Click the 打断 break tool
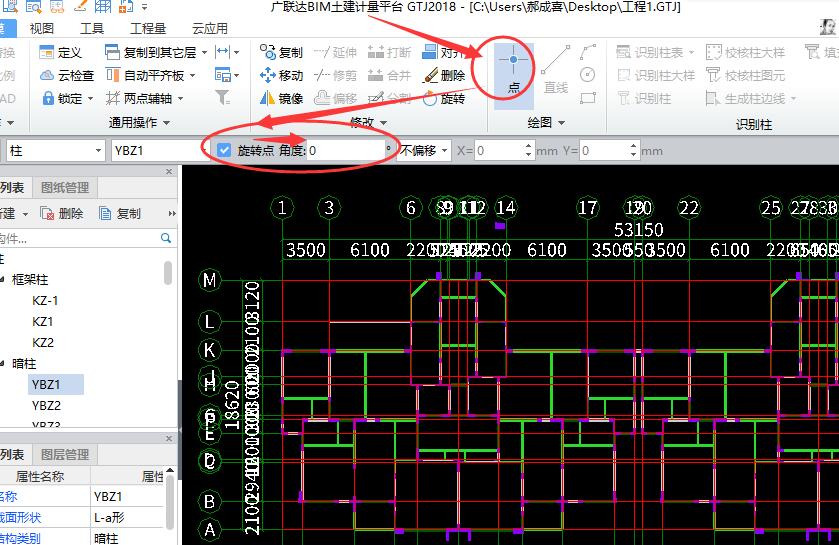The width and height of the screenshot is (839, 545). (390, 52)
